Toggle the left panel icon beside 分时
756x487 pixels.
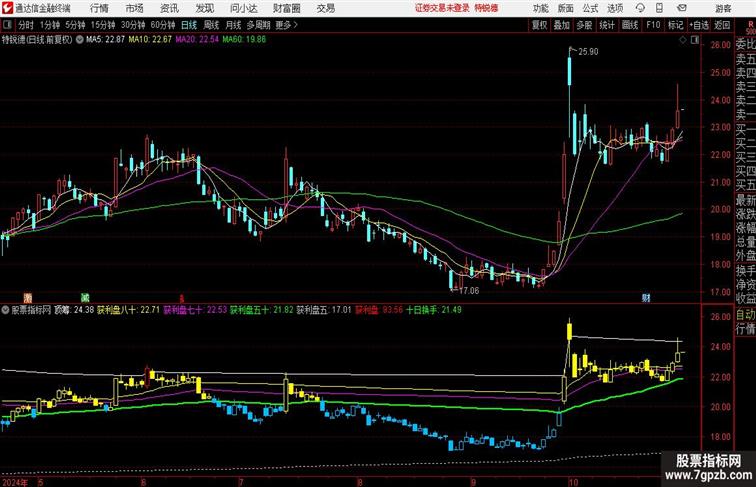pos(7,25)
